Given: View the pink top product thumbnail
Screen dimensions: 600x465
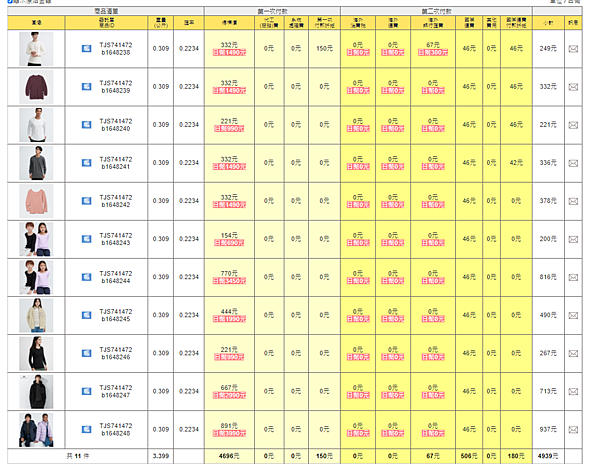Looking at the screenshot, I should pos(36,201).
